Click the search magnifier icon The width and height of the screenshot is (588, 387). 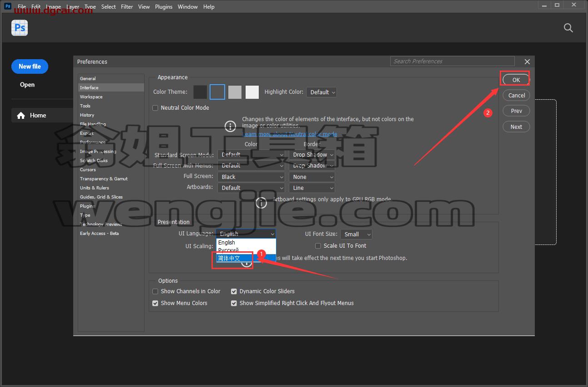pyautogui.click(x=568, y=28)
